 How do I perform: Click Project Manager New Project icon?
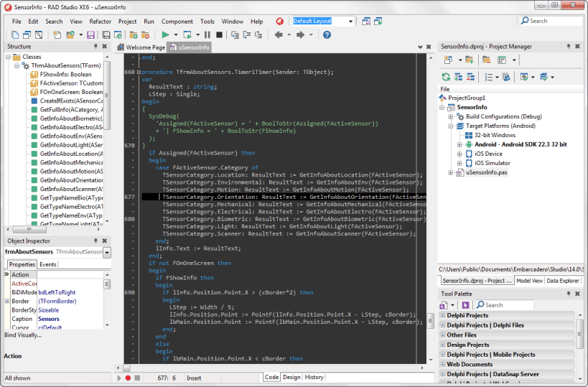click(x=448, y=60)
